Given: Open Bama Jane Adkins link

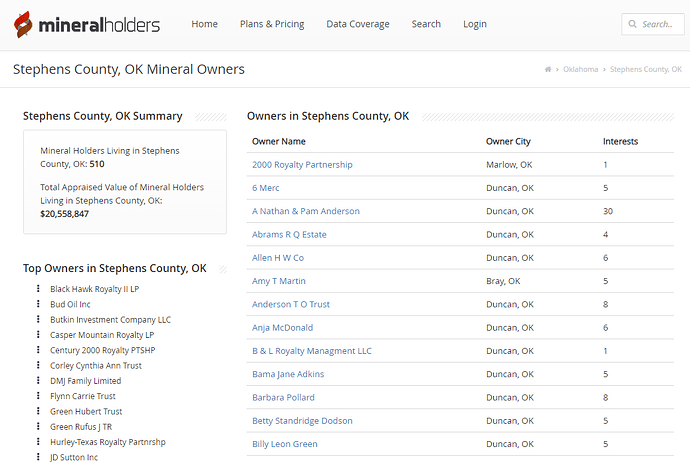Looking at the screenshot, I should coord(288,374).
